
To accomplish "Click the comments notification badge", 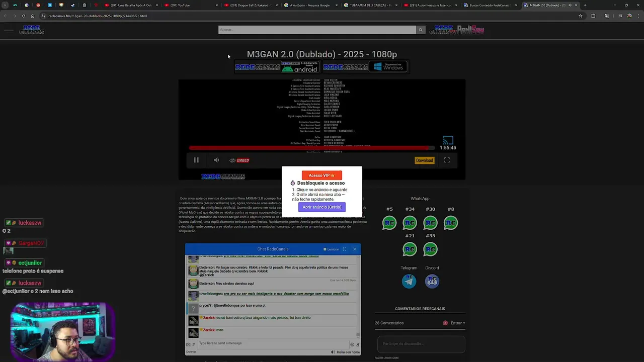I will [445, 323].
